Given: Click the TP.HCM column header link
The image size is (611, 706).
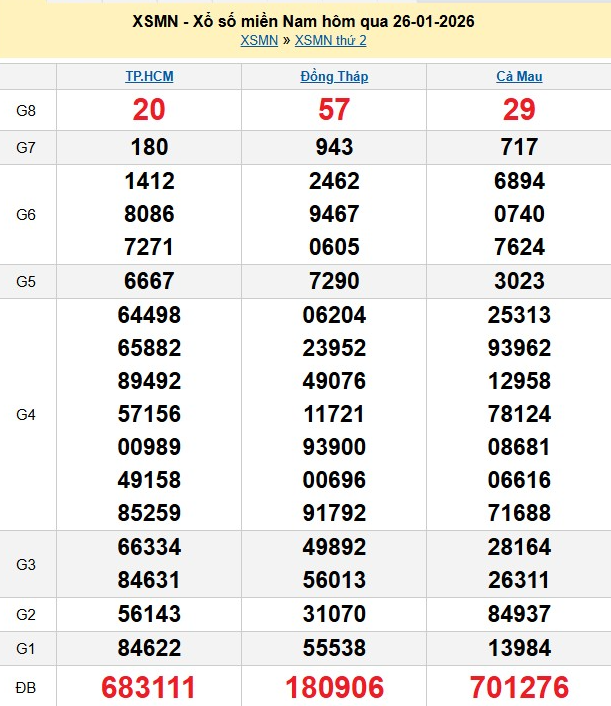Looking at the screenshot, I should (x=149, y=77).
